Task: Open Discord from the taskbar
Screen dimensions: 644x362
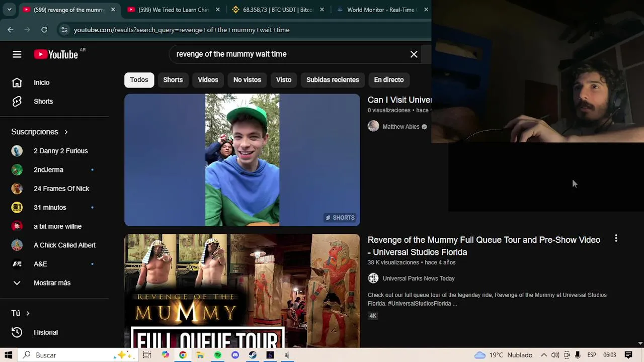Action: tap(235, 355)
